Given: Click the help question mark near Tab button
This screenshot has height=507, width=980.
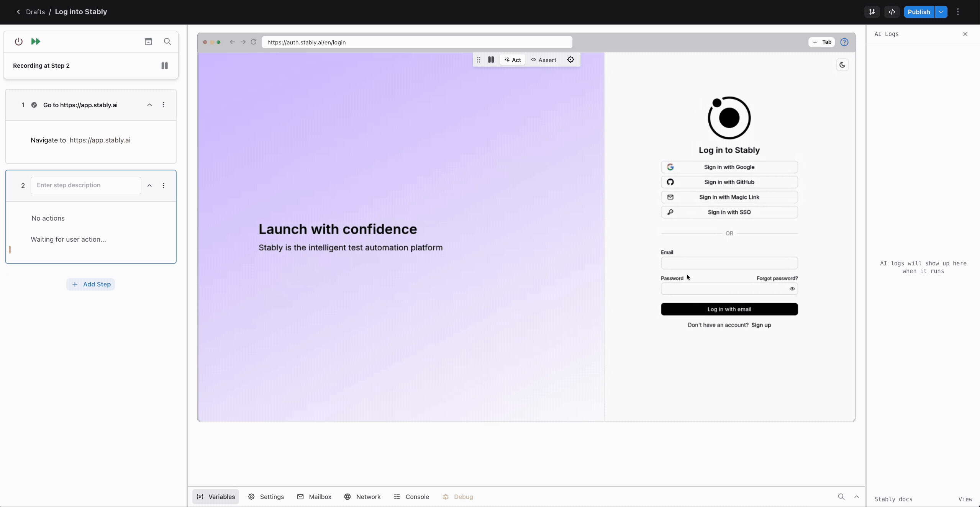Looking at the screenshot, I should click(x=844, y=42).
